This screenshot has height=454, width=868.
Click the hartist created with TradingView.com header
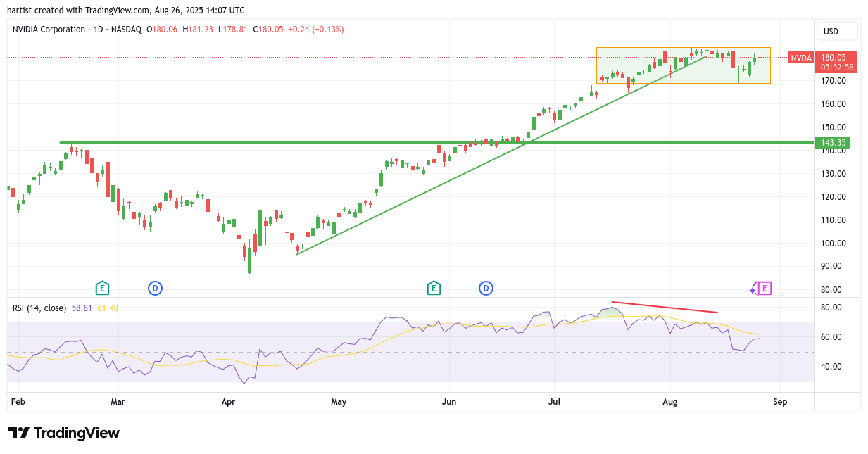[x=126, y=10]
